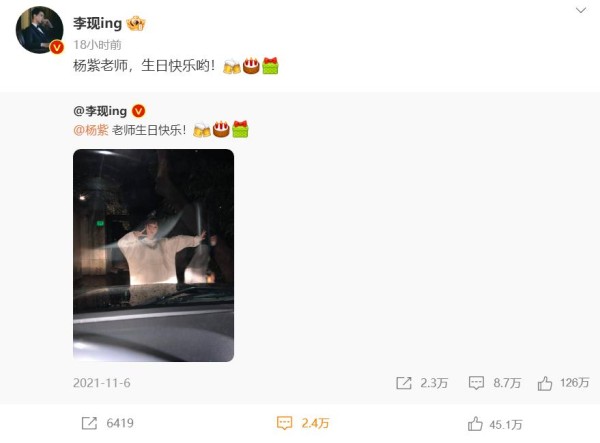Like this post showing 45.1万 likes
This screenshot has width=600, height=443.
point(475,424)
